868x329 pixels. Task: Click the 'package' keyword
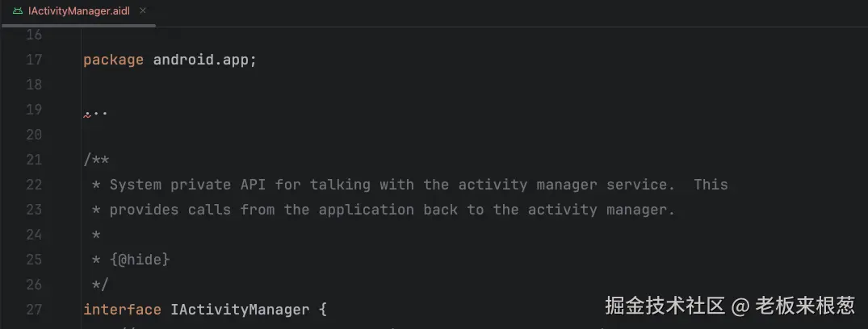click(x=113, y=60)
